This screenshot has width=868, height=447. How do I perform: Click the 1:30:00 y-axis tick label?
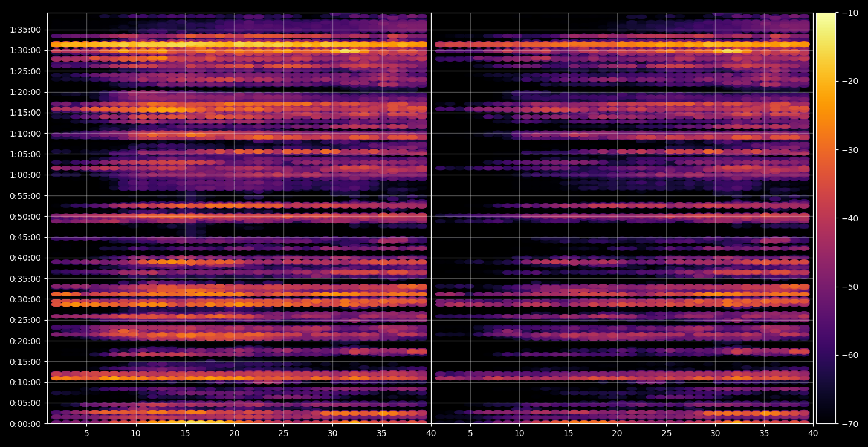tap(25, 51)
